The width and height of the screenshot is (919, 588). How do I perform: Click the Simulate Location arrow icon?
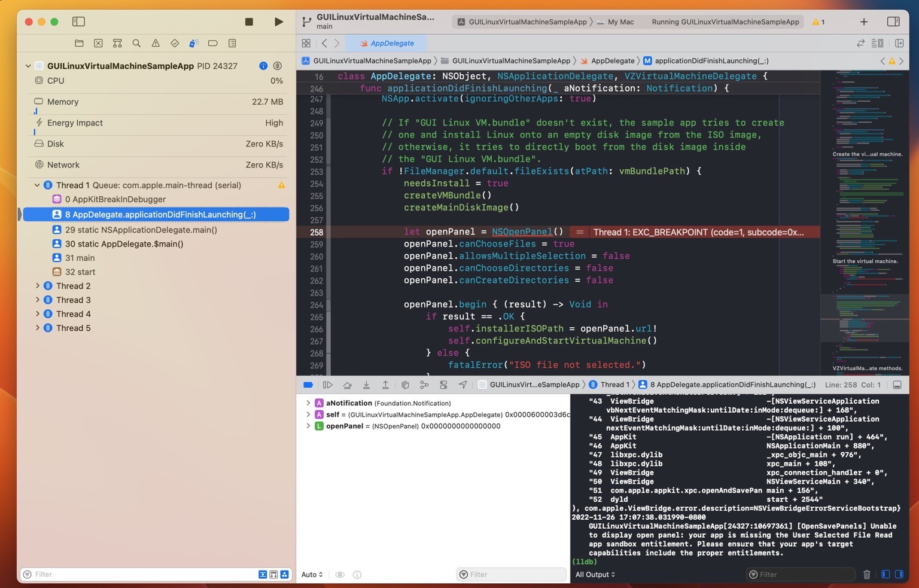coord(462,385)
